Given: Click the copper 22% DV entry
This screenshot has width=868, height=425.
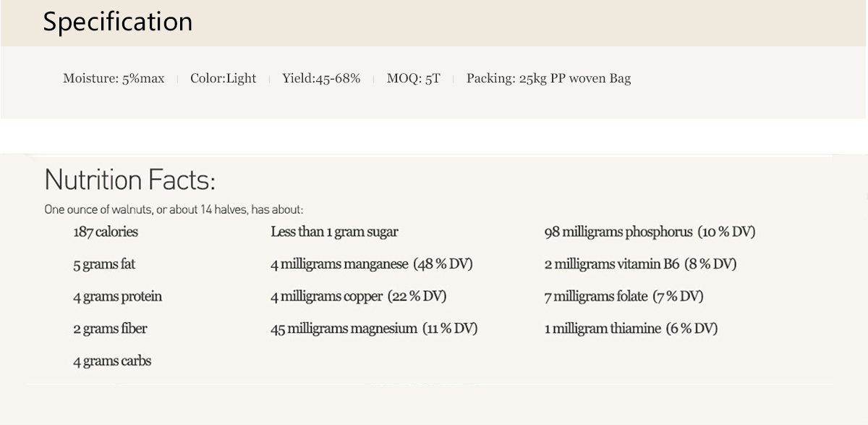Looking at the screenshot, I should [x=359, y=296].
